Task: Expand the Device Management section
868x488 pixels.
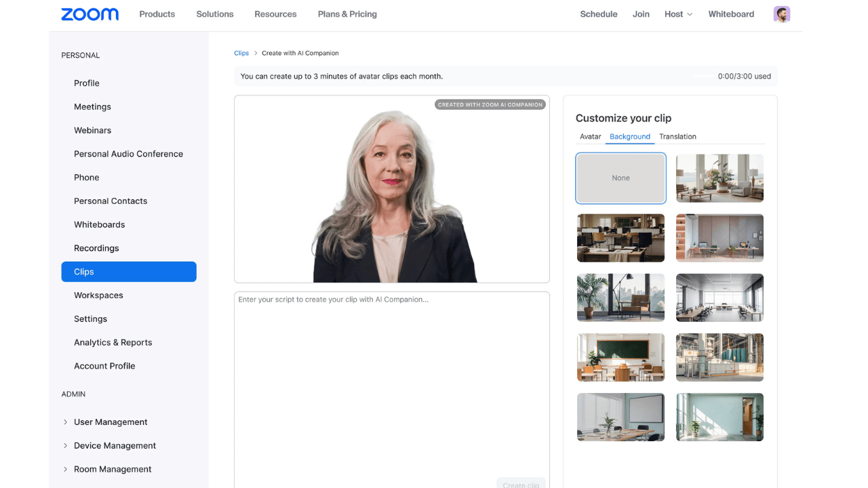Action: pos(114,445)
